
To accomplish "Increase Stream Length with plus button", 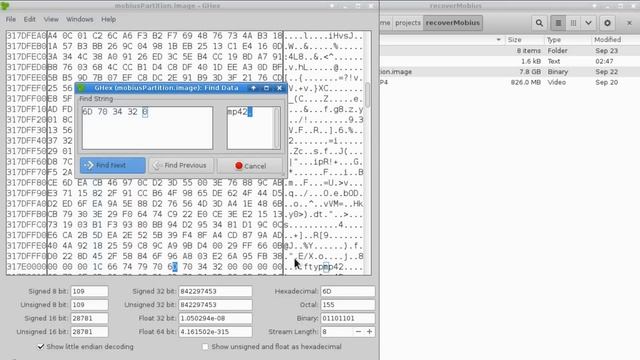I will (x=369, y=331).
